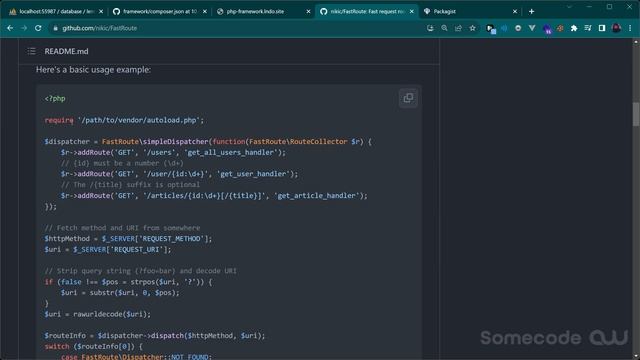Reload the FastRoute GitHub page
This screenshot has height=360, width=640.
point(38,28)
